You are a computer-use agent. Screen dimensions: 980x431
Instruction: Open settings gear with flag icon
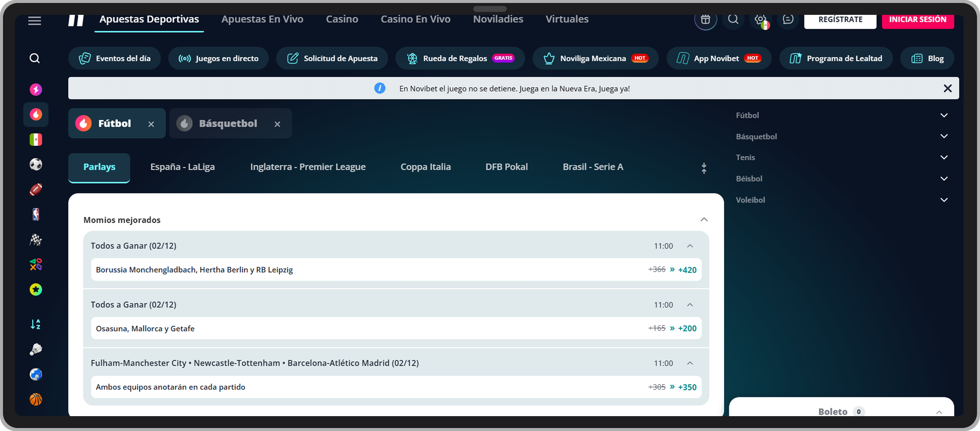pyautogui.click(x=761, y=20)
